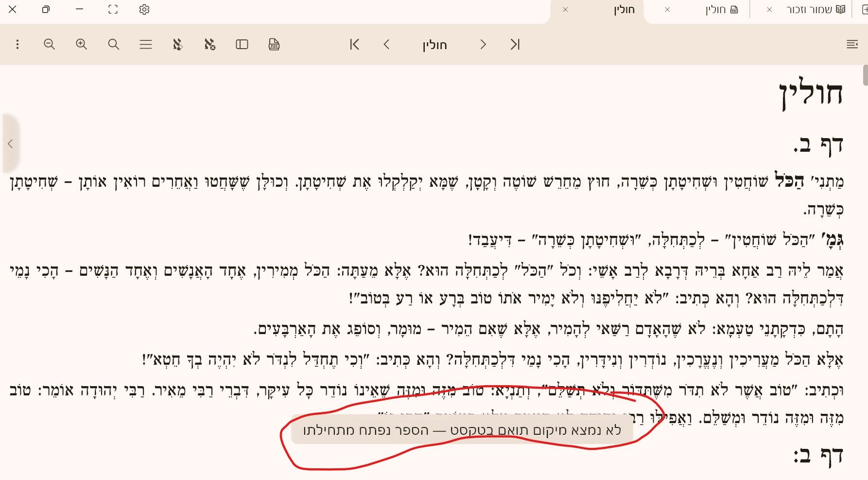The width and height of the screenshot is (868, 480).
Task: Open the table of contents icon at toolbar right
Action: [x=852, y=45]
